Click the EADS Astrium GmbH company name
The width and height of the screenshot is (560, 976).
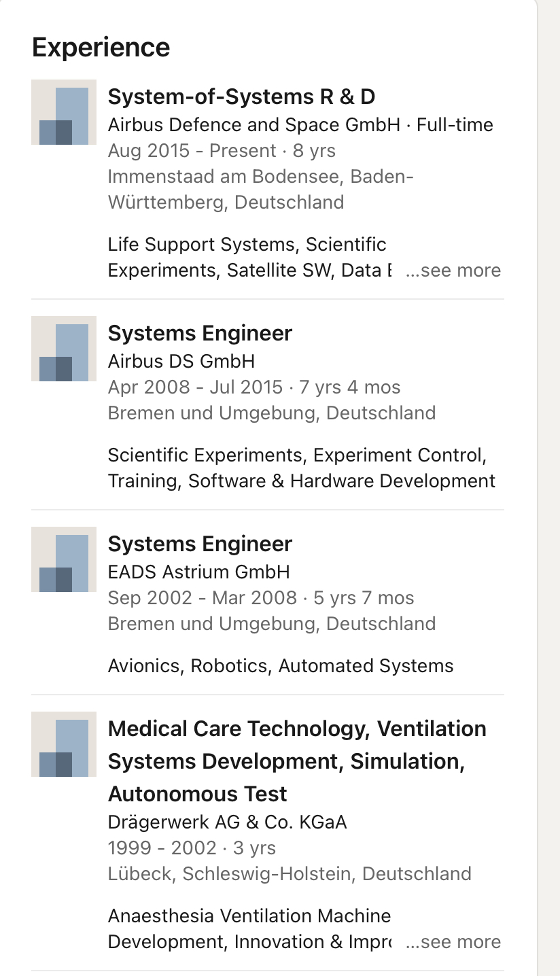tap(198, 572)
